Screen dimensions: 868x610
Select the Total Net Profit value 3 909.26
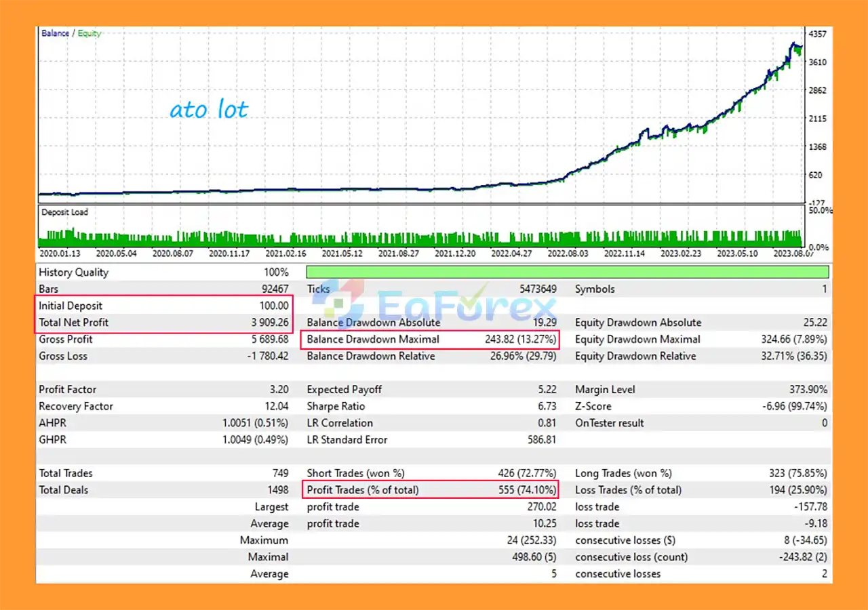point(269,323)
